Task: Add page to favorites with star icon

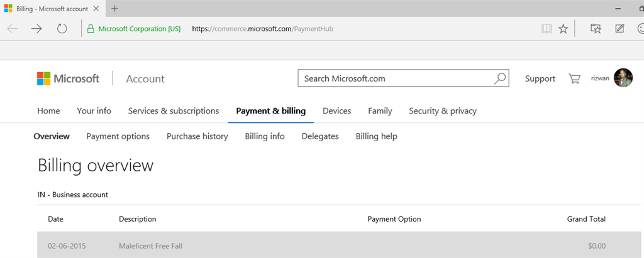Action: click(563, 28)
